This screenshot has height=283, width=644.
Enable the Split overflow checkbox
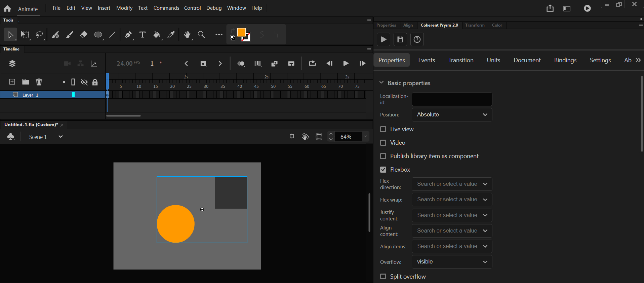383,277
